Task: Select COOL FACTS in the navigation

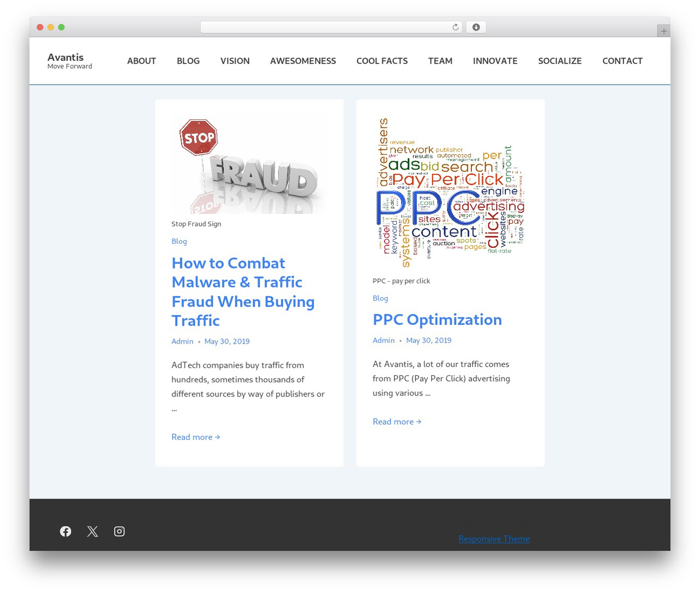Action: pos(382,61)
